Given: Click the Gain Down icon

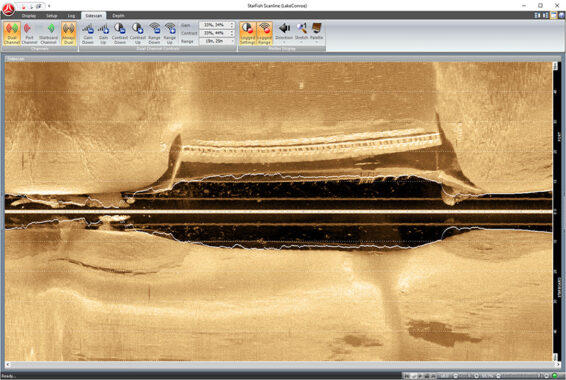Looking at the screenshot, I should pyautogui.click(x=88, y=33).
